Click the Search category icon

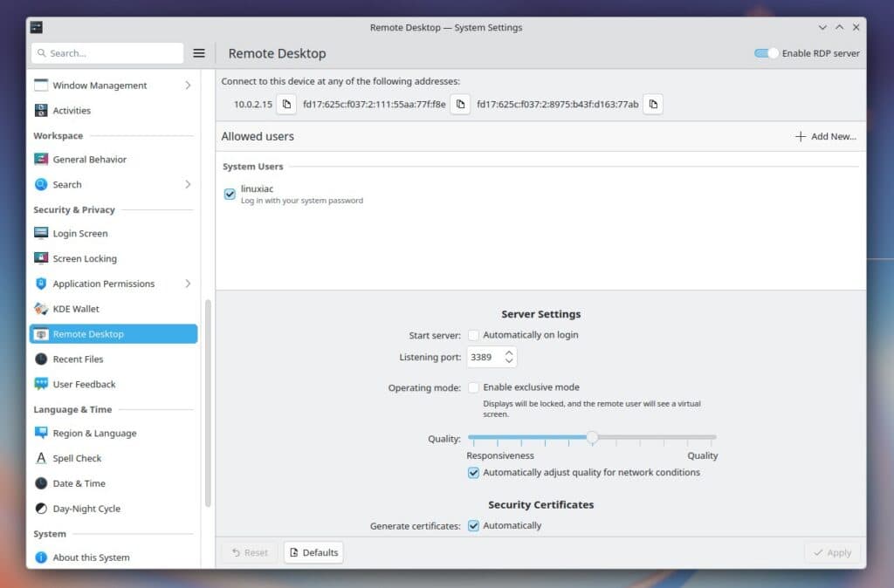tap(41, 184)
